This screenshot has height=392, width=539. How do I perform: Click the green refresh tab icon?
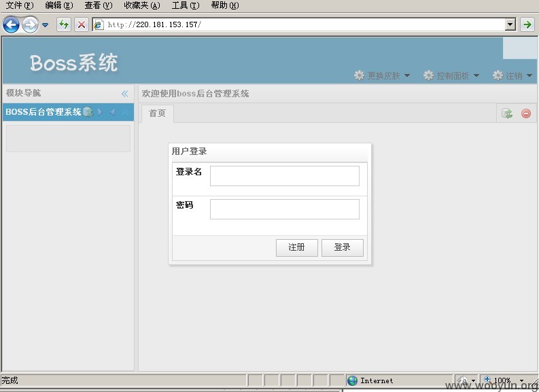click(506, 113)
